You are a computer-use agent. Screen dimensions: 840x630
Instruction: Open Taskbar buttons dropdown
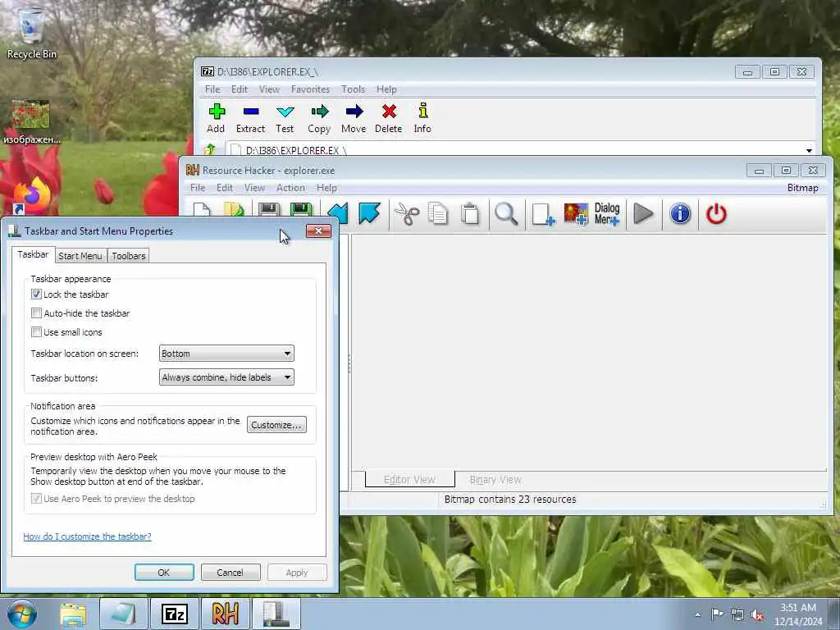(226, 377)
